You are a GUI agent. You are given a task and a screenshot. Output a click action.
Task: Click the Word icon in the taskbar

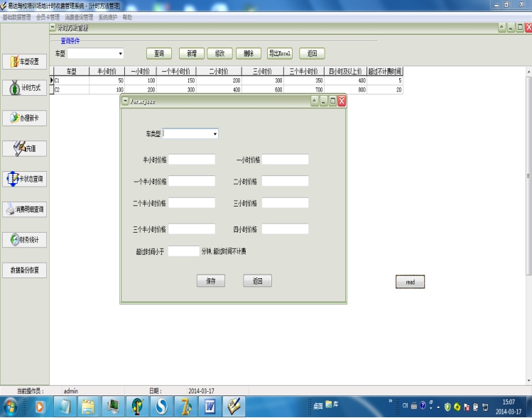point(210,406)
